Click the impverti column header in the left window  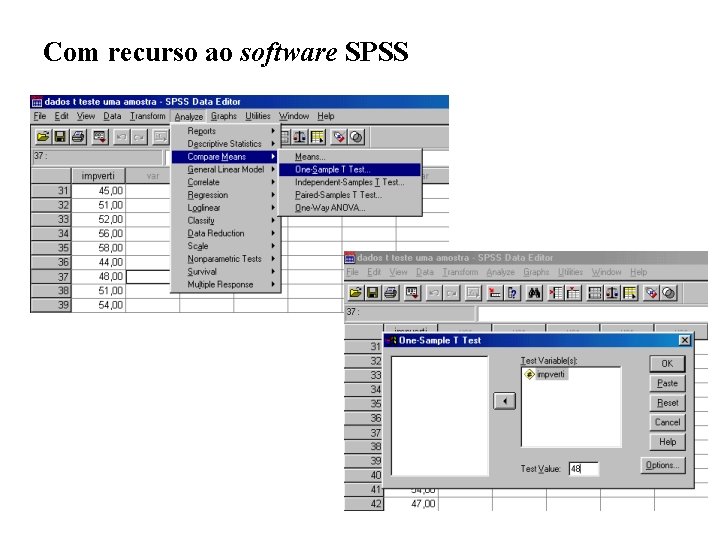coord(98,176)
